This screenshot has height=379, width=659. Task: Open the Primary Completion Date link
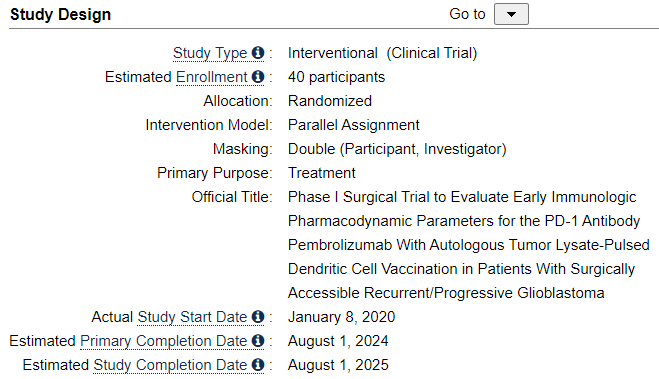tap(163, 341)
